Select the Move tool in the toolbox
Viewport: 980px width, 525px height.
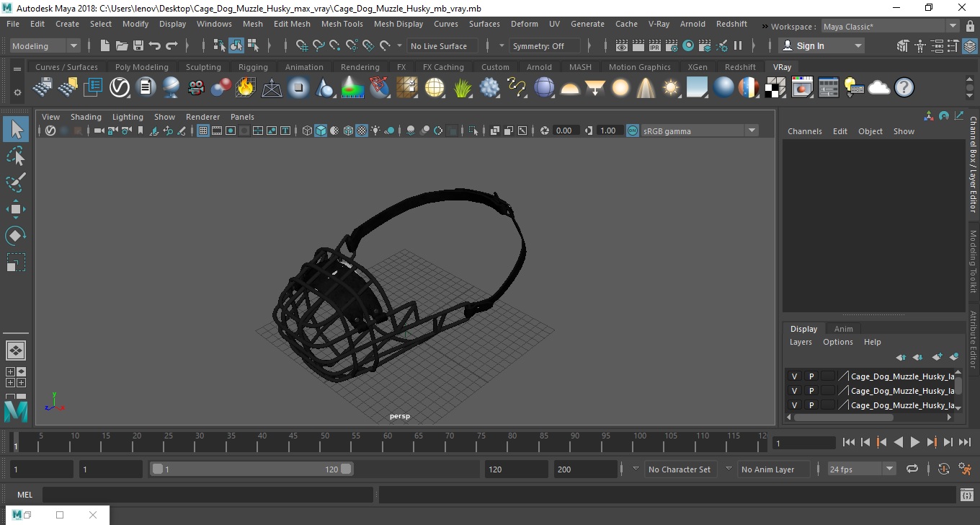pyautogui.click(x=16, y=209)
